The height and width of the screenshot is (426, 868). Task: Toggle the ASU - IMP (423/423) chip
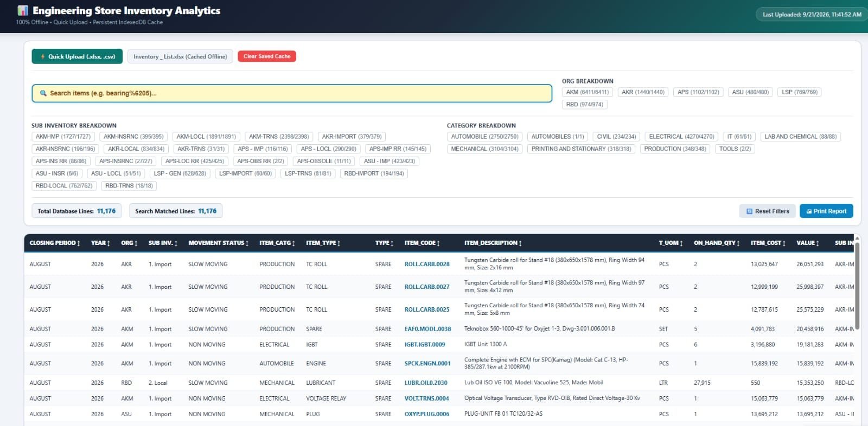[389, 161]
